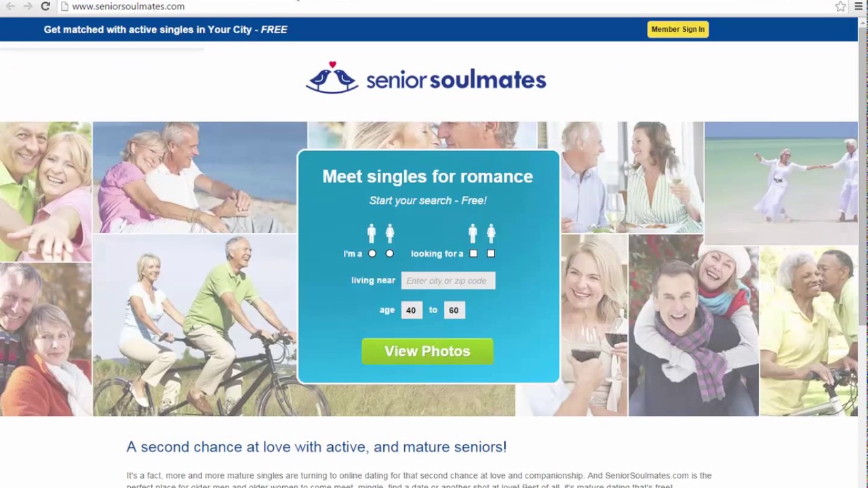Bookmark page with the star icon

click(841, 6)
